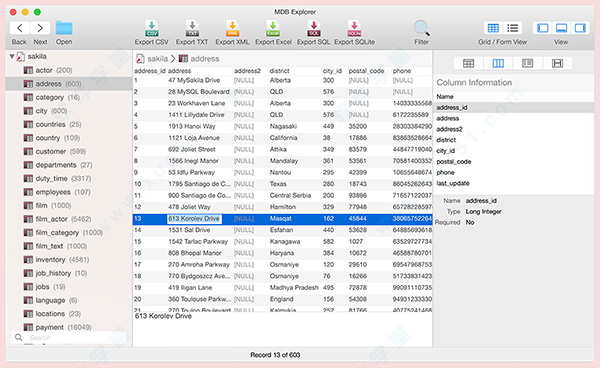The image size is (600, 368).
Task: Open a database with the folder icon
Action: pyautogui.click(x=64, y=28)
